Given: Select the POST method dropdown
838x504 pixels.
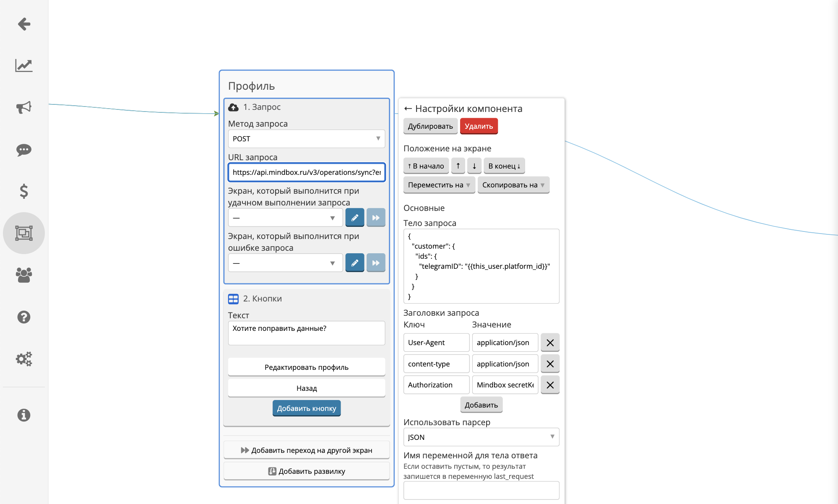Looking at the screenshot, I should click(x=306, y=139).
